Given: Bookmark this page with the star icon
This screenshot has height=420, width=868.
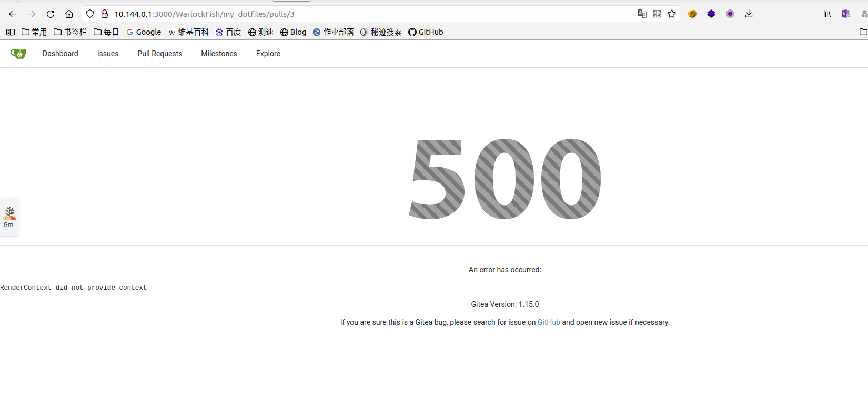Looking at the screenshot, I should [x=672, y=14].
